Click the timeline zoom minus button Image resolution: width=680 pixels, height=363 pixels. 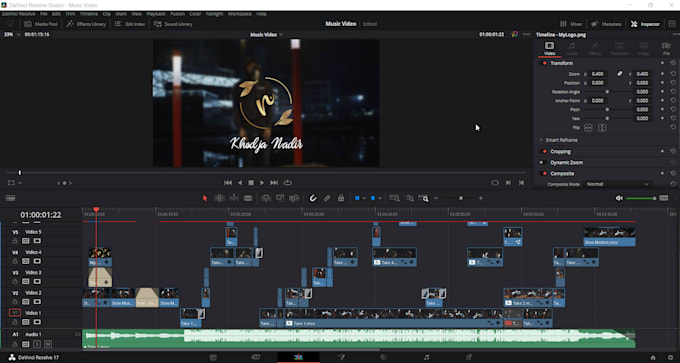(x=436, y=198)
